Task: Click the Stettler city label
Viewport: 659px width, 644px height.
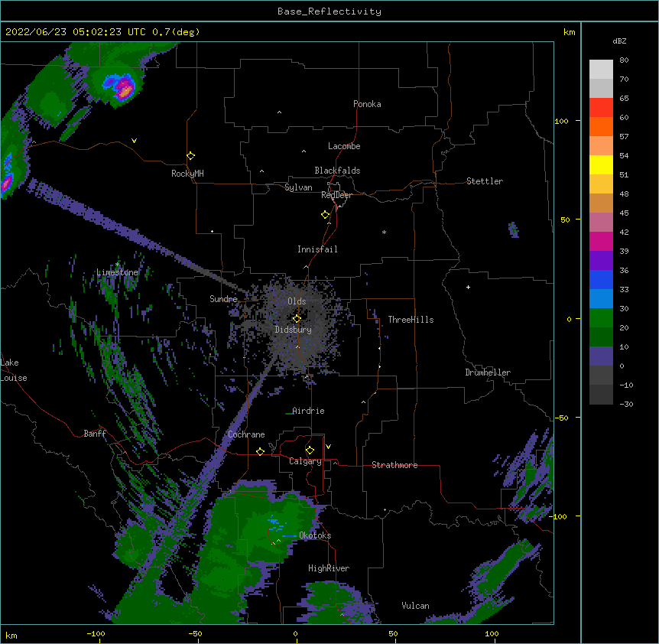Action: [484, 181]
